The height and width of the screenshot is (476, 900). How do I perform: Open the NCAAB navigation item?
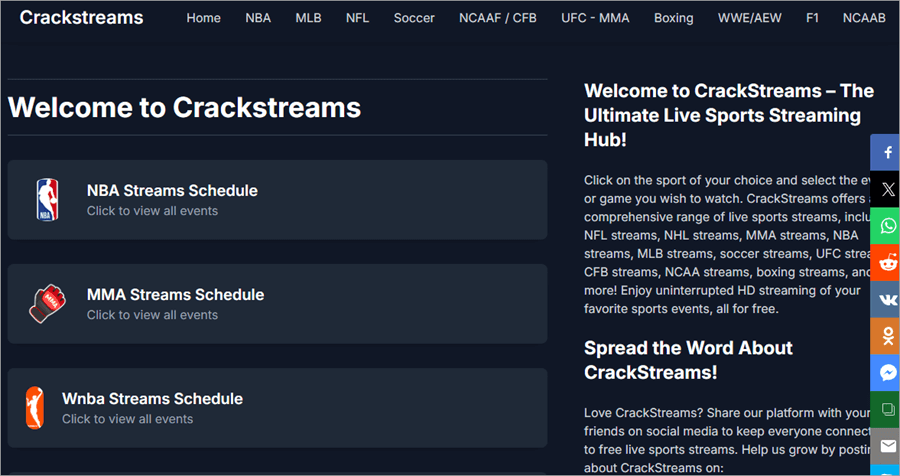864,18
